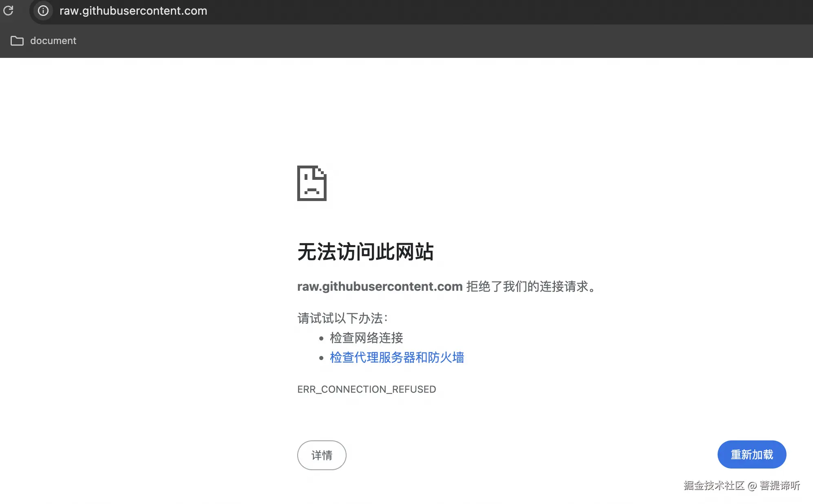
Task: Click the sad page error icon
Action: point(312,183)
